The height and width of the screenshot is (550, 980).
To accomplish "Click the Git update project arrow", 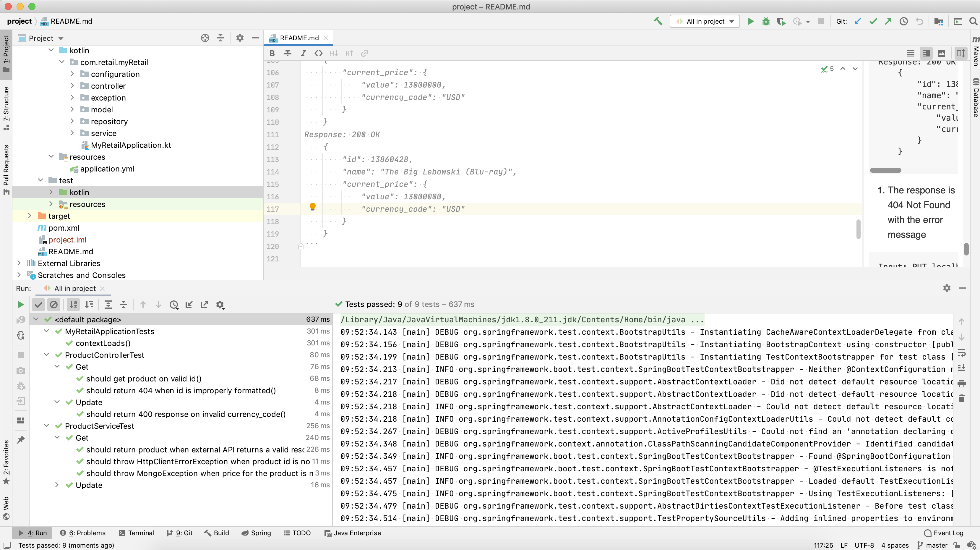I will (858, 21).
